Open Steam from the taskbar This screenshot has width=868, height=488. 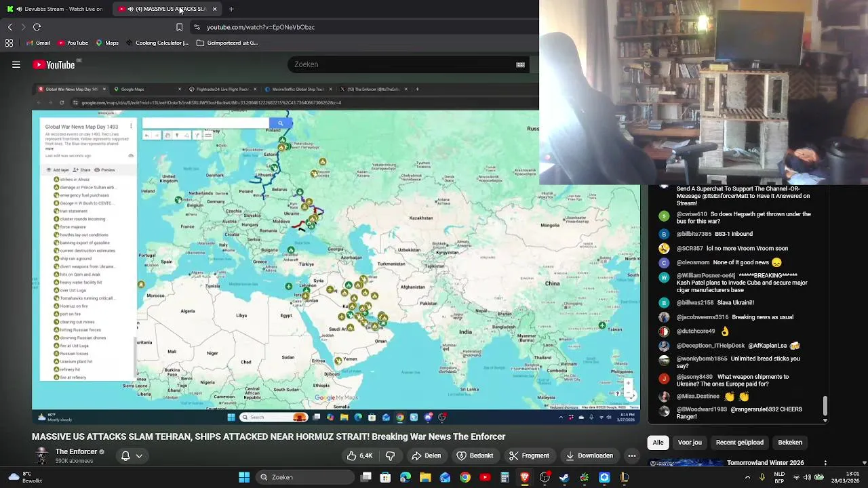564,477
